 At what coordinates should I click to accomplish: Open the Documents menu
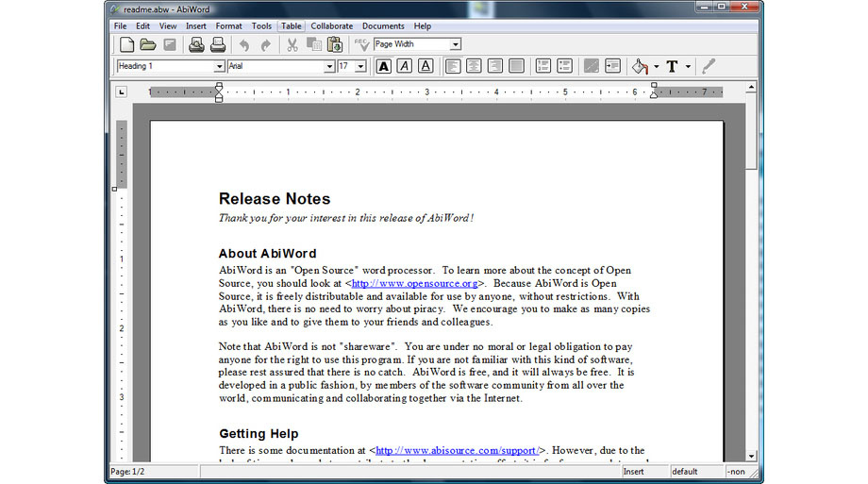click(x=383, y=26)
